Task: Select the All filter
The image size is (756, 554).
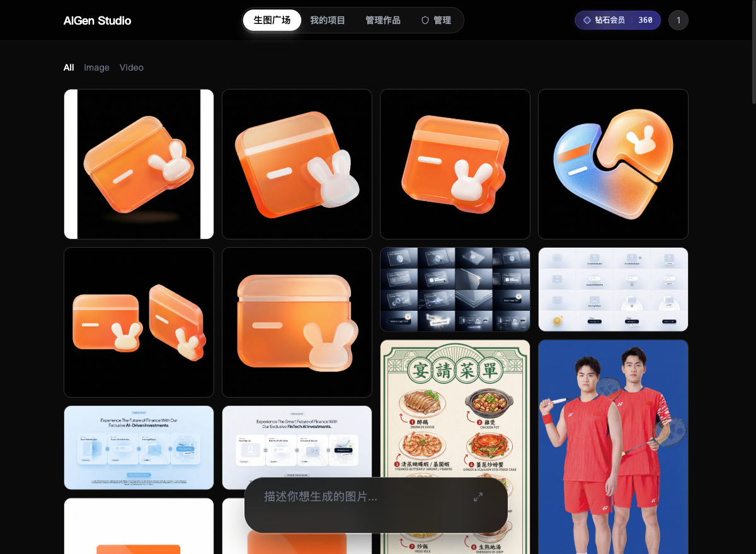Action: [x=69, y=67]
